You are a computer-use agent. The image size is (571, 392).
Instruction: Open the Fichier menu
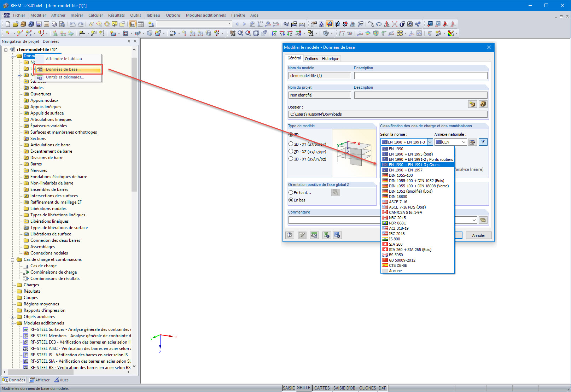pos(19,15)
